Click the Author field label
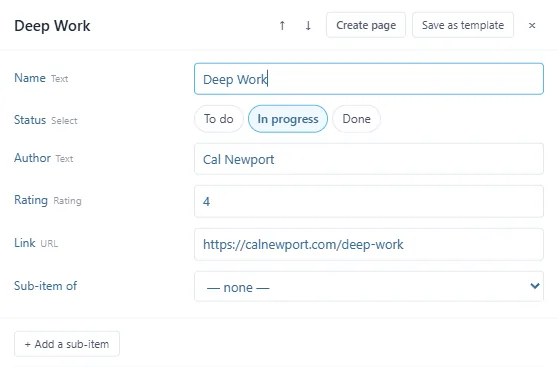This screenshot has width=558, height=367. pos(32,158)
